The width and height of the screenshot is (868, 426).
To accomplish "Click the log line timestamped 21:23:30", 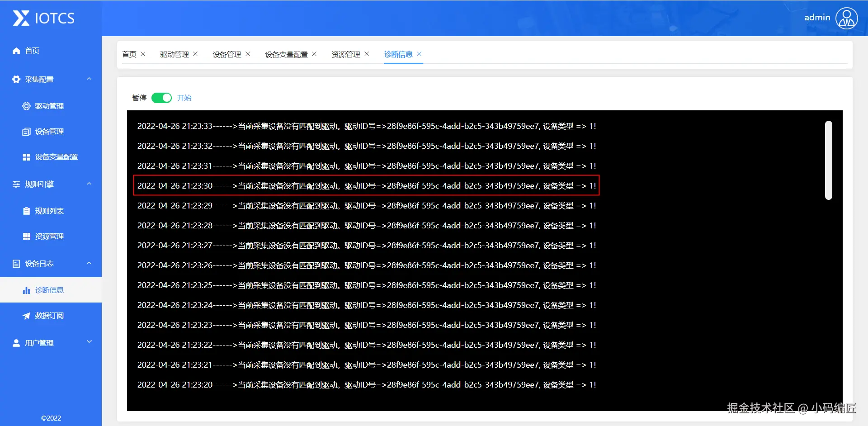I will (367, 186).
